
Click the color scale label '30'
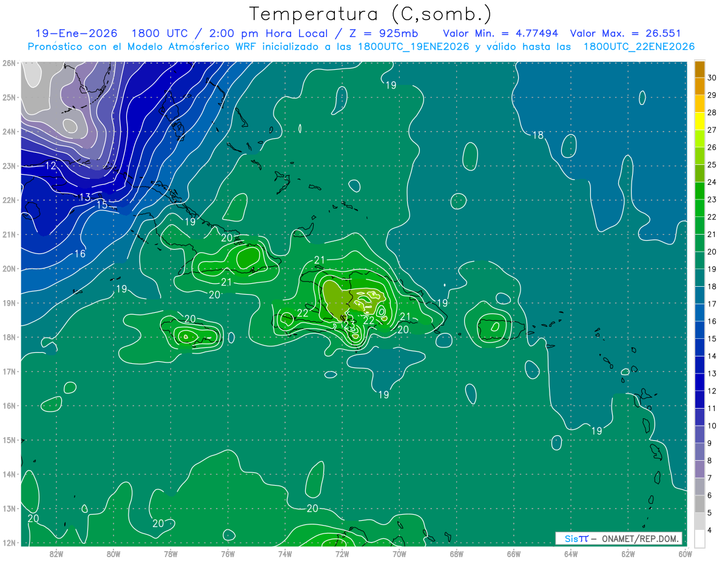click(712, 78)
